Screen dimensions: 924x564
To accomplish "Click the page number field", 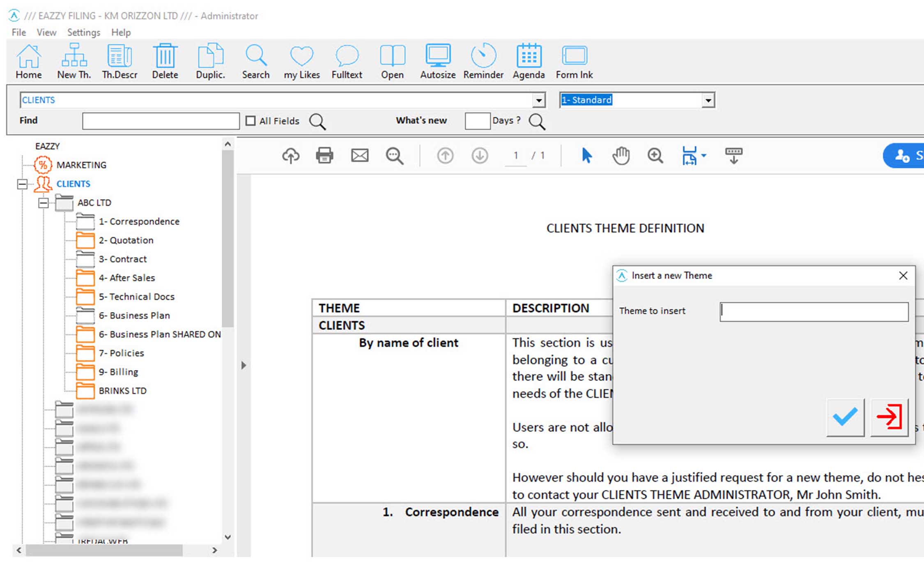I will click(x=516, y=156).
